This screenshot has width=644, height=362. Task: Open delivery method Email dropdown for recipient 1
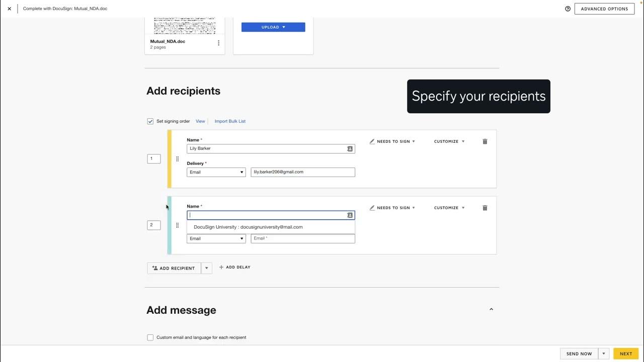(216, 172)
